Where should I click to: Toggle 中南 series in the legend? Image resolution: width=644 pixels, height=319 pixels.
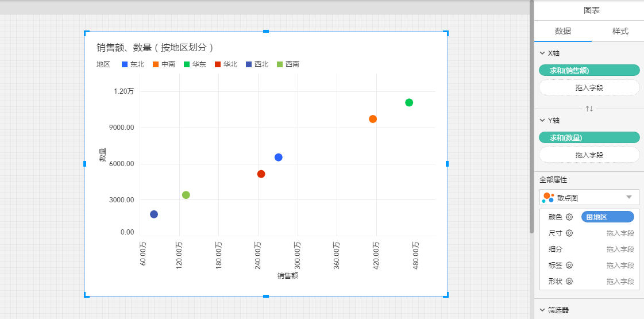(164, 64)
